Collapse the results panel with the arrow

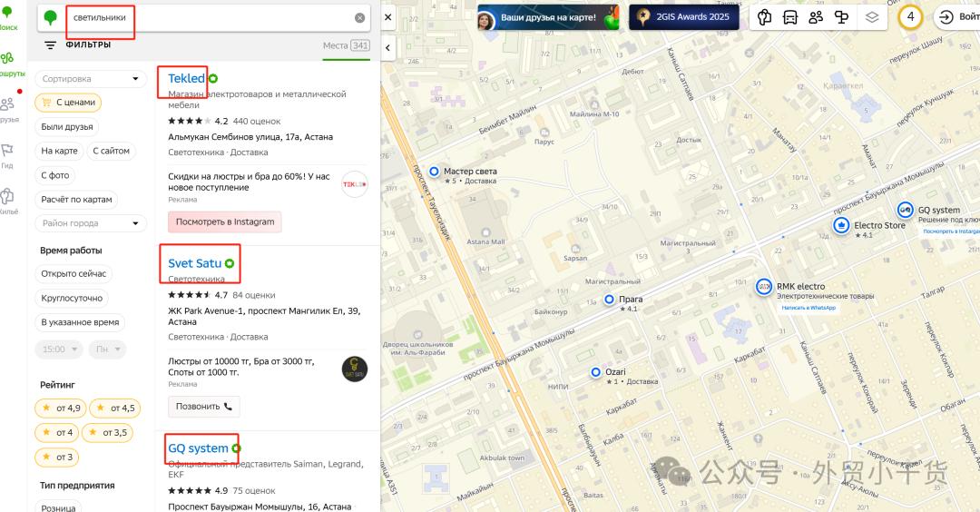[x=388, y=47]
